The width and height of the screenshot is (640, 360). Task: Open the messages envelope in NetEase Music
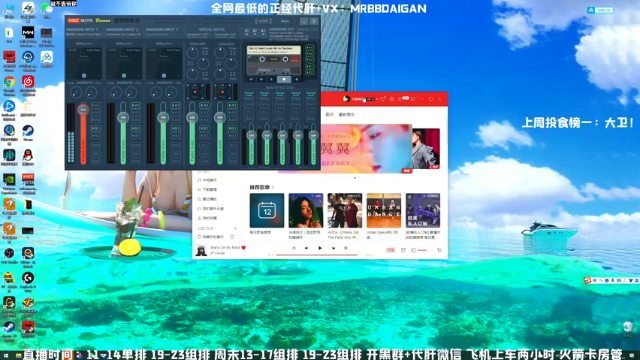(401, 99)
